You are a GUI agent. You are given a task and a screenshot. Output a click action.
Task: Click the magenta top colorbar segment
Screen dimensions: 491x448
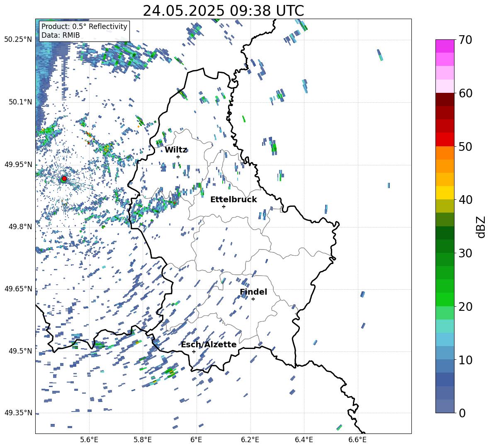(445, 46)
